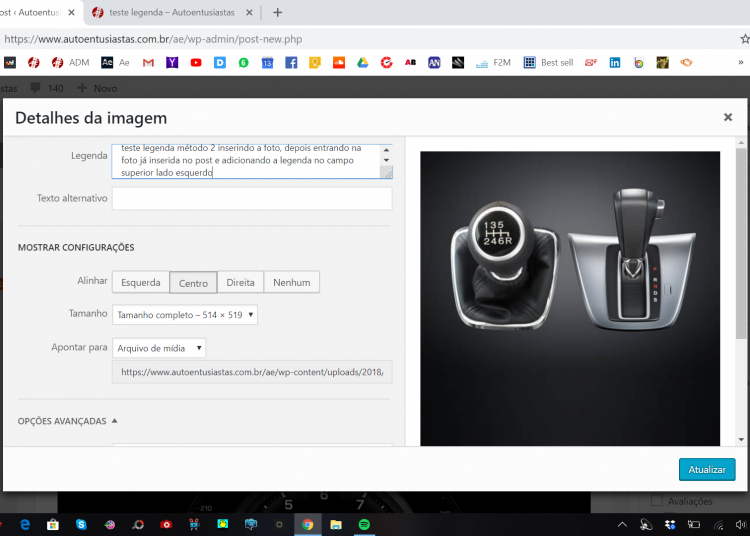Open a new browser tab
This screenshot has width=750, height=536.
pos(277,12)
